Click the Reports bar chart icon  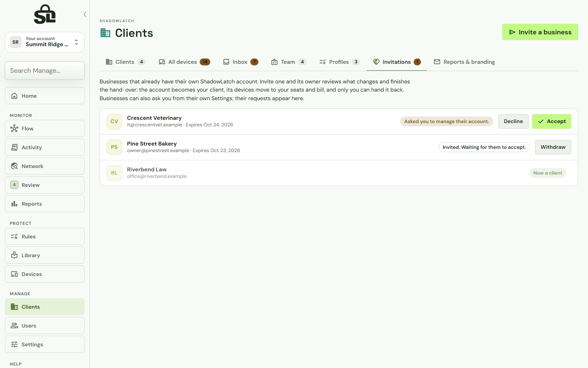pos(14,204)
